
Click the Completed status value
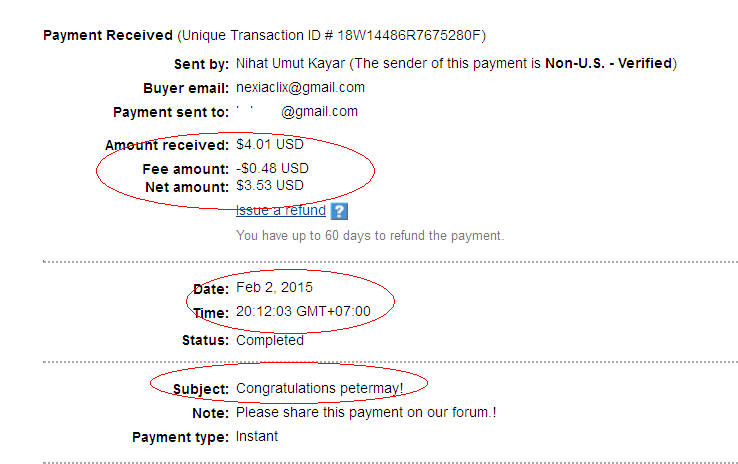pyautogui.click(x=270, y=340)
